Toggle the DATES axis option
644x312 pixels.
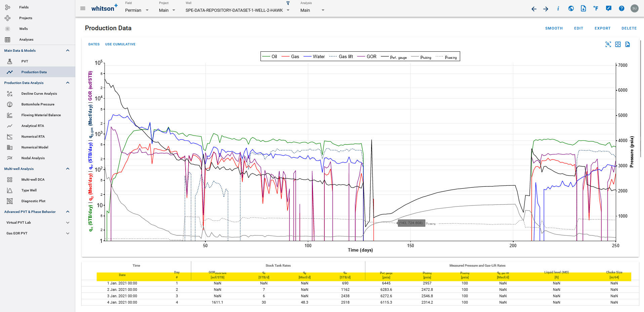pos(94,44)
